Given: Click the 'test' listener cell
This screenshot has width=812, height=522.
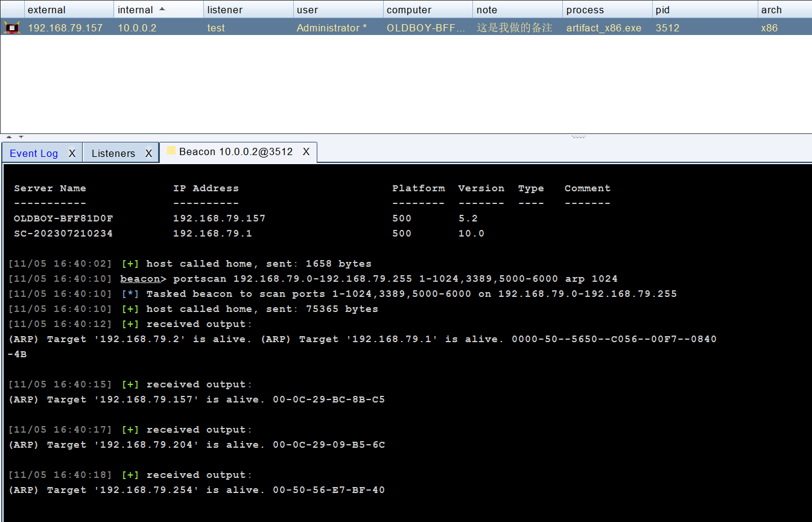Looking at the screenshot, I should pyautogui.click(x=216, y=28).
